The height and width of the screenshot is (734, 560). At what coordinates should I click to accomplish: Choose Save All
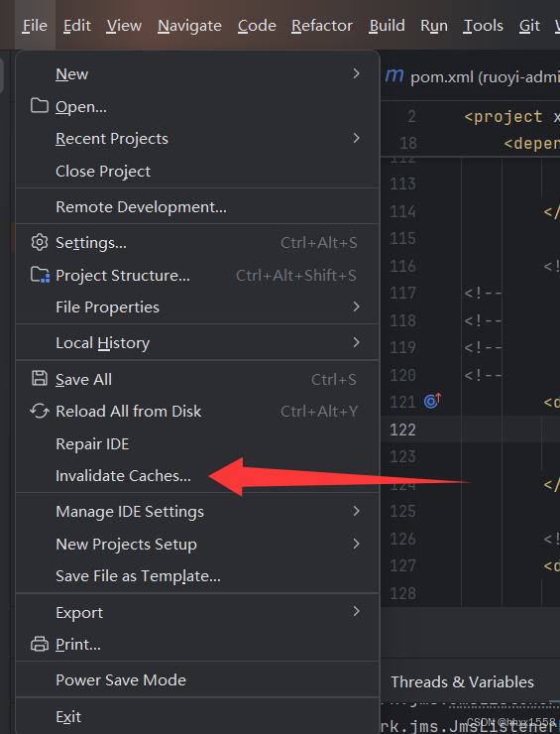point(197,379)
